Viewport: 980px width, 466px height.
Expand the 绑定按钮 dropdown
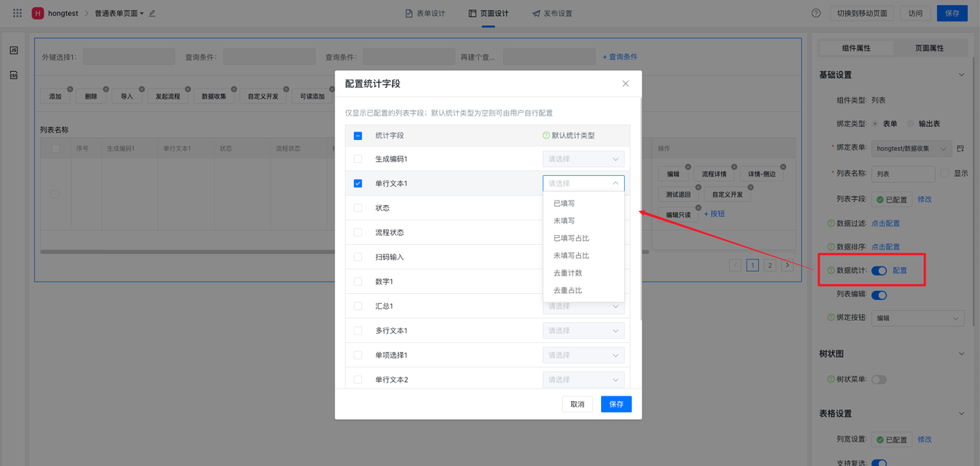tap(917, 318)
